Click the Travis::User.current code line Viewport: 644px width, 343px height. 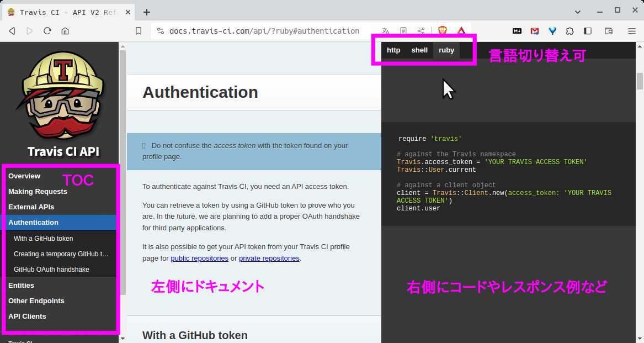pyautogui.click(x=436, y=170)
